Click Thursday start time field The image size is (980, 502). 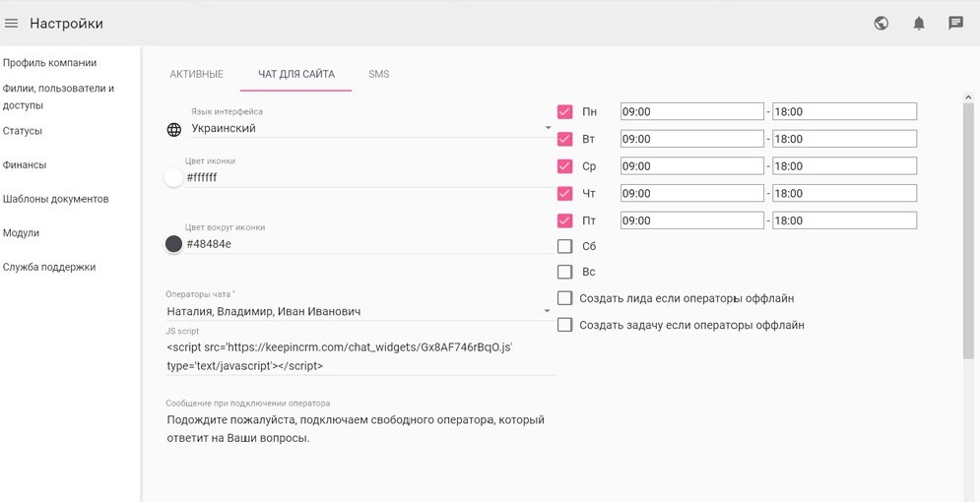click(x=691, y=194)
